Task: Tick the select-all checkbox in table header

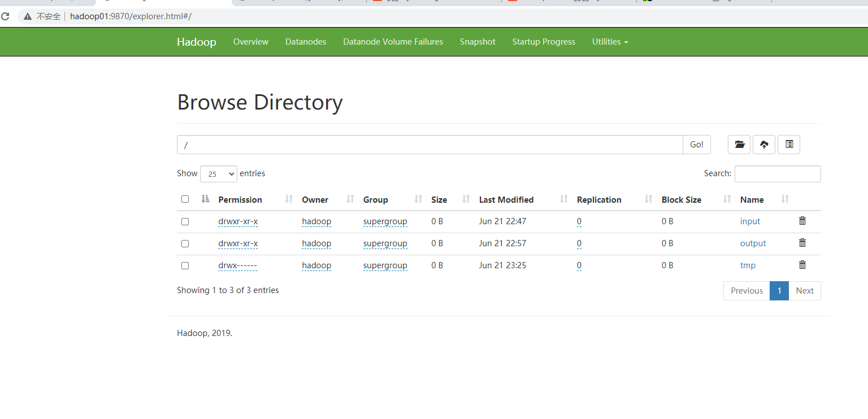Action: point(185,199)
